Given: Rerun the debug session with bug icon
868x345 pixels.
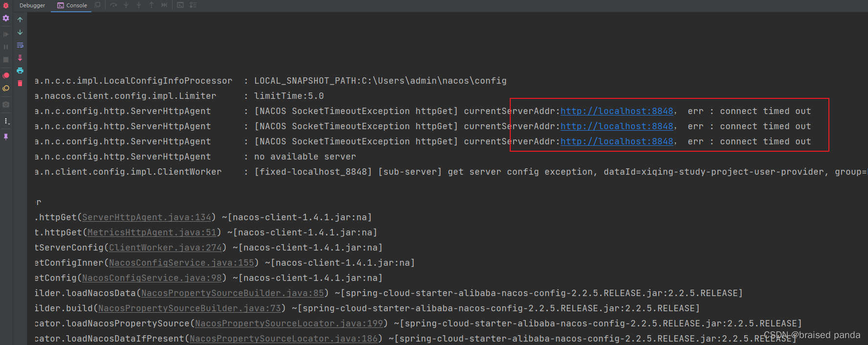Looking at the screenshot, I should point(6,5).
